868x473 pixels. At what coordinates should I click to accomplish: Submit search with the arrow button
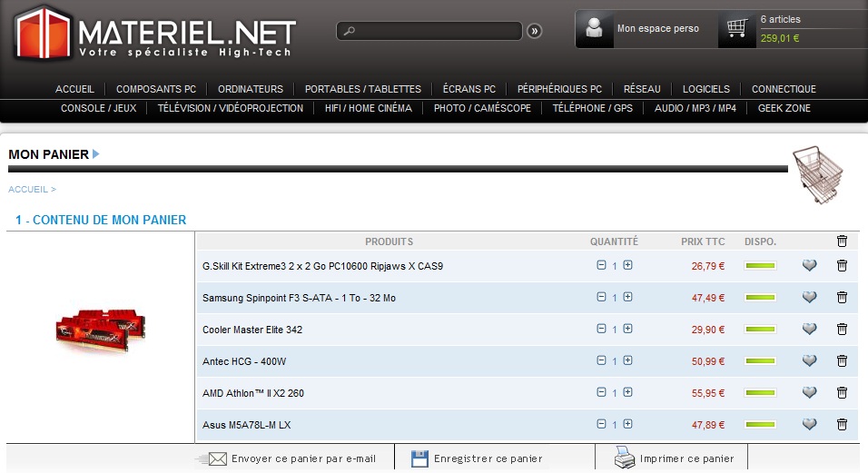tap(534, 31)
